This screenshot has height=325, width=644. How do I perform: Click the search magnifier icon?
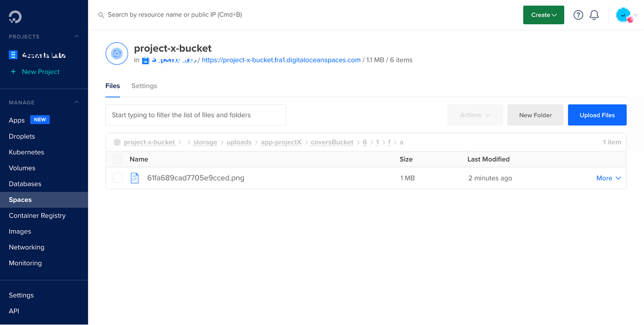coord(101,14)
